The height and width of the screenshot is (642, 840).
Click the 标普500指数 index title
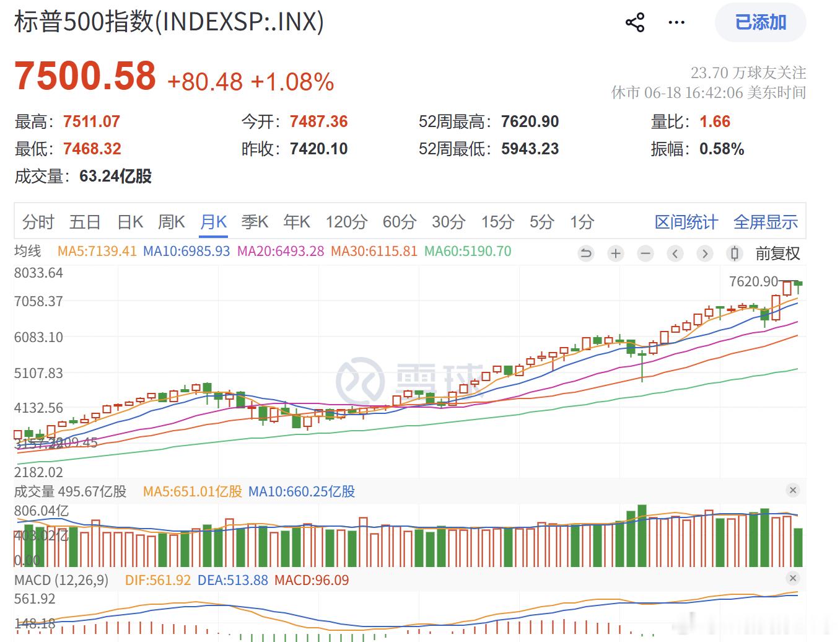(x=169, y=22)
